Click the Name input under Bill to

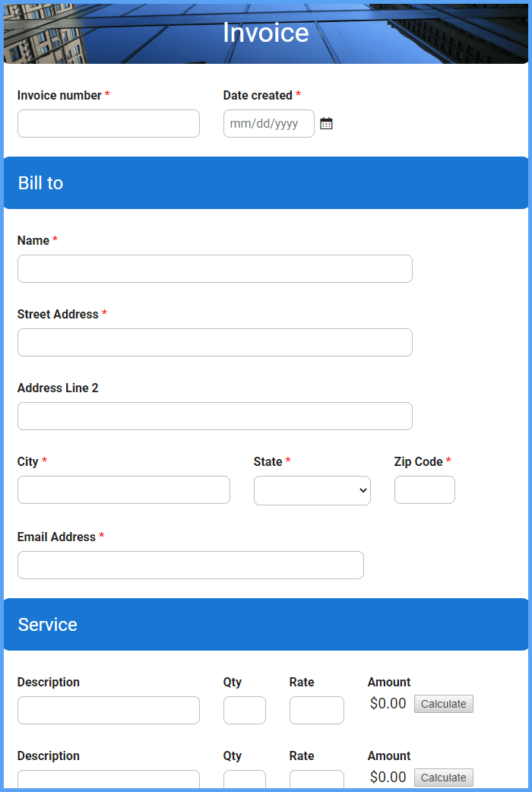click(215, 269)
